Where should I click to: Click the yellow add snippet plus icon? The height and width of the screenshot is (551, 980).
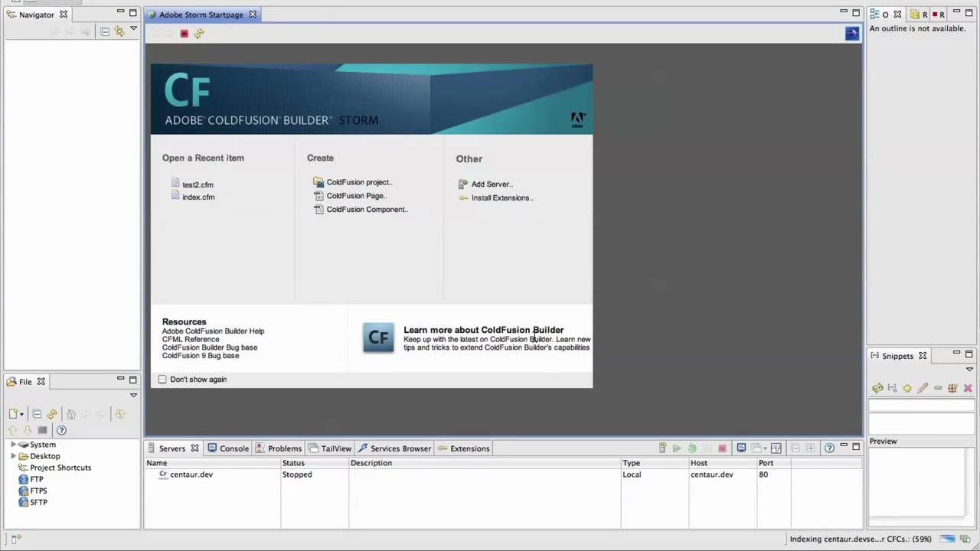(x=907, y=389)
